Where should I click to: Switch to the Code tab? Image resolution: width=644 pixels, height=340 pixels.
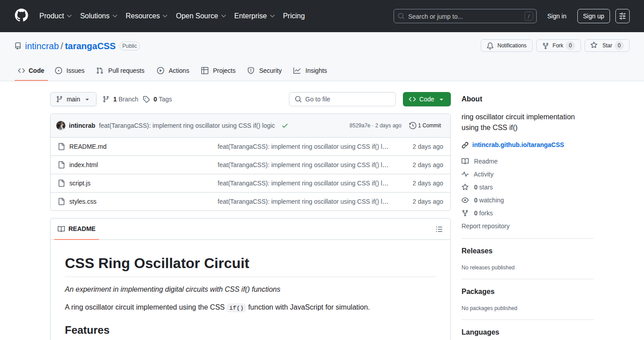tap(31, 71)
